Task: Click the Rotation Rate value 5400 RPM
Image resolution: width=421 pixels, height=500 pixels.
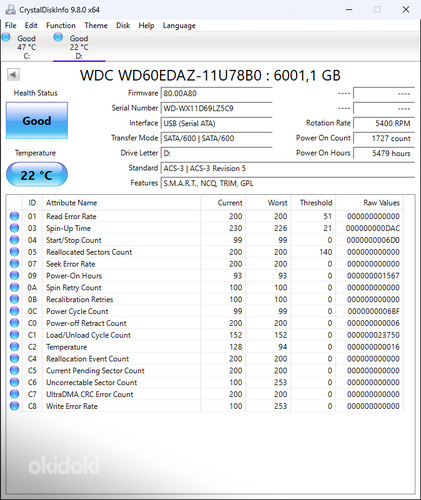Action: coord(384,123)
